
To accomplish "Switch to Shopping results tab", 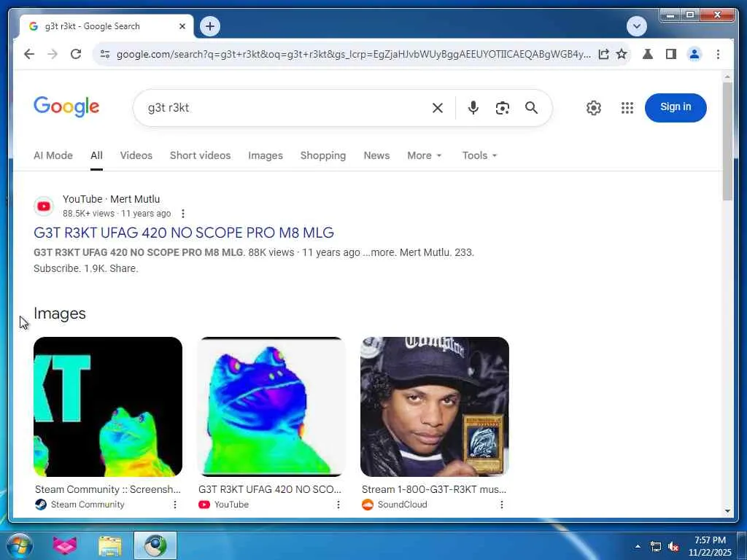I will 323,156.
